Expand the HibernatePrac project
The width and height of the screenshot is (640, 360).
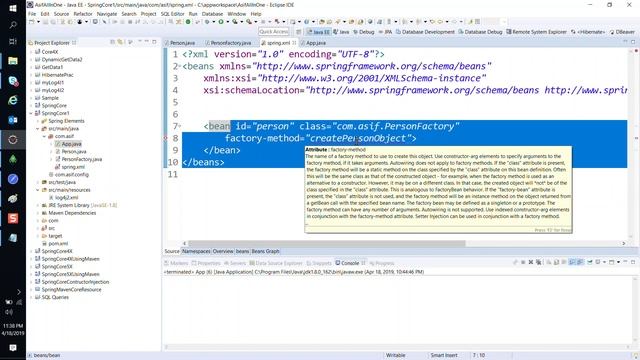point(31,75)
